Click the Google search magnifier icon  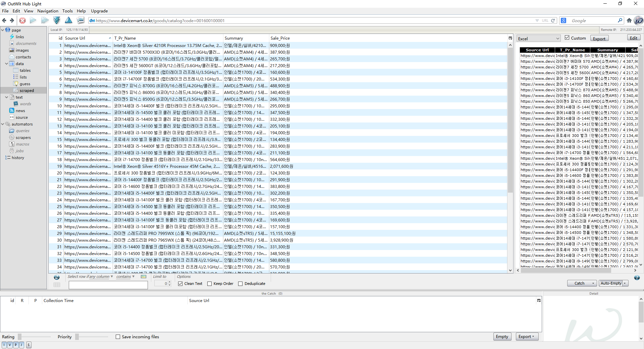[x=620, y=20]
